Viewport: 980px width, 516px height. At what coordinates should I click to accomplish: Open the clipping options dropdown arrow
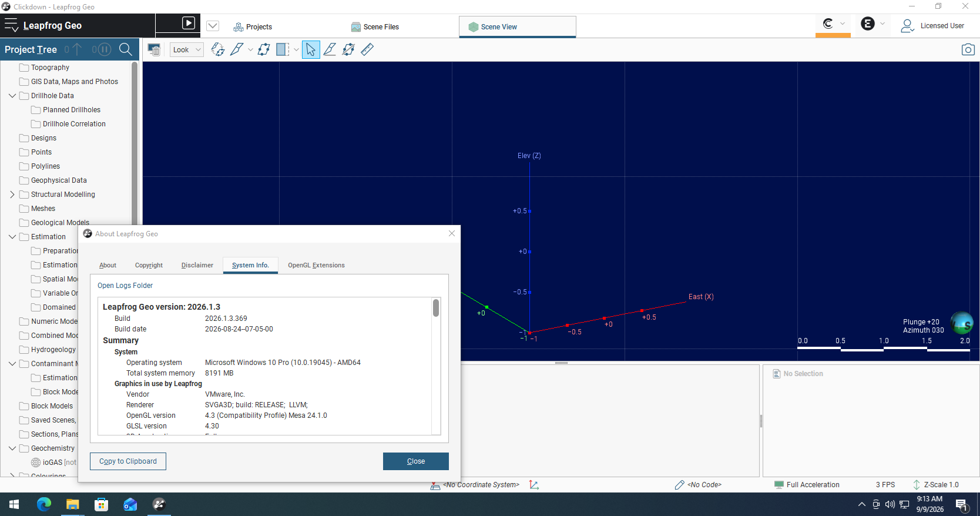point(296,50)
